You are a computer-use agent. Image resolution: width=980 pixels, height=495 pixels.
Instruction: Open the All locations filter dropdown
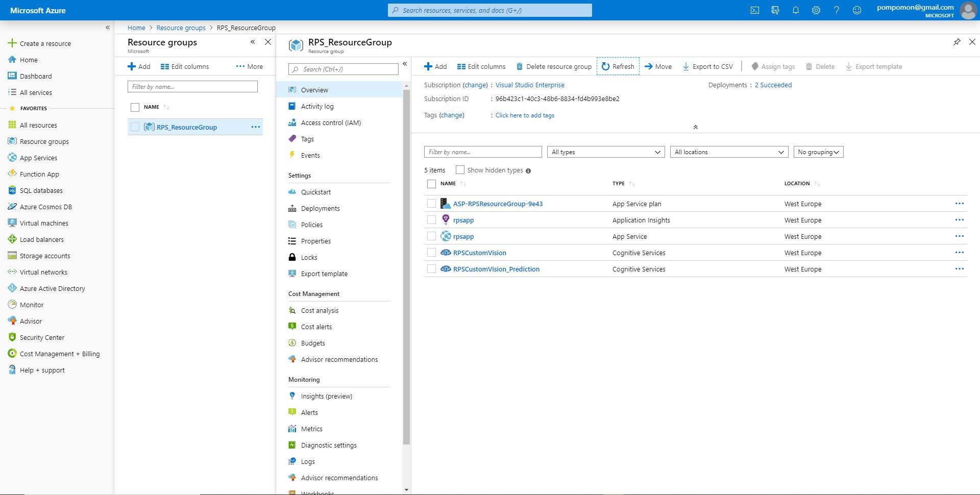point(729,152)
